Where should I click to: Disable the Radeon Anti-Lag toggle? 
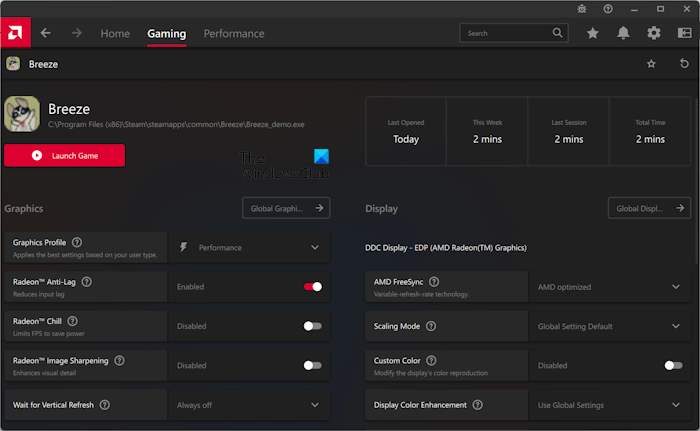(x=313, y=287)
